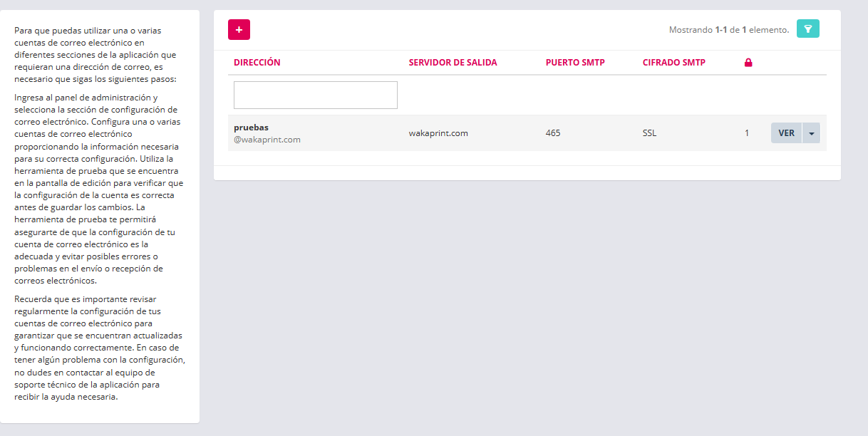Click the paragraph starting with Para que puedas

99,55
